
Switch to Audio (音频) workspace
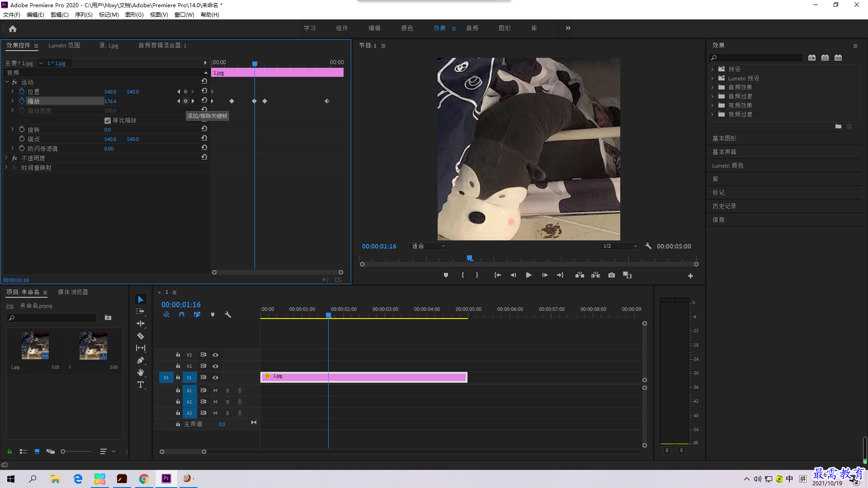pos(472,28)
